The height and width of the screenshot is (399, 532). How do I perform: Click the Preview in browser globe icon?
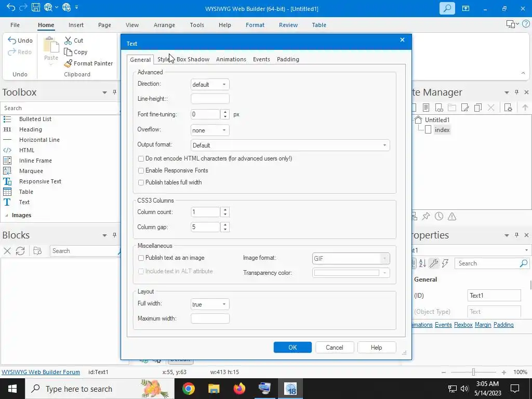click(48, 7)
